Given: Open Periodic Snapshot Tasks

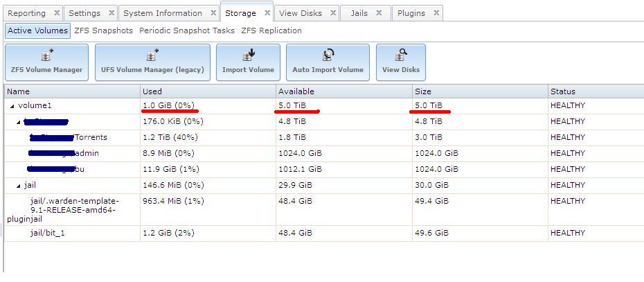Looking at the screenshot, I should 186,30.
